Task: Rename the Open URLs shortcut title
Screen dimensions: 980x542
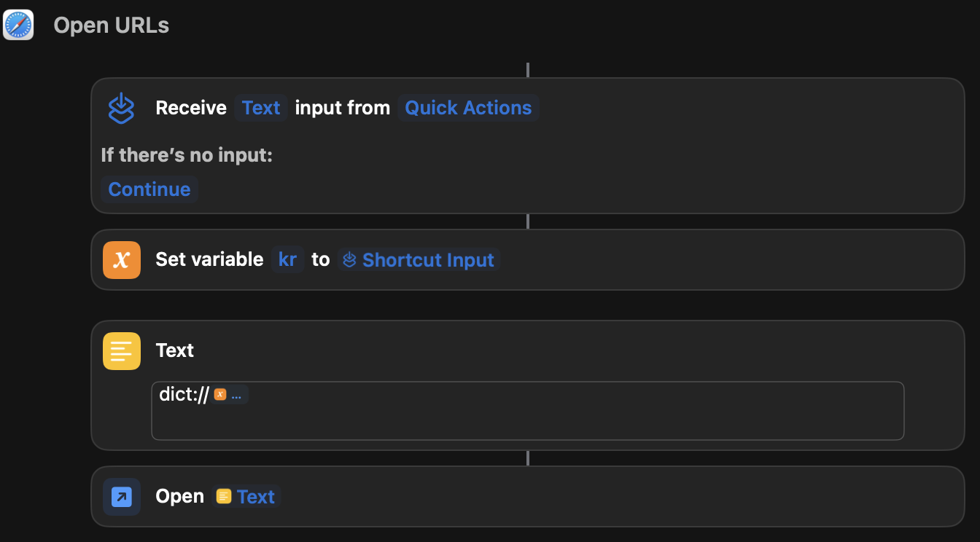Action: point(111,25)
